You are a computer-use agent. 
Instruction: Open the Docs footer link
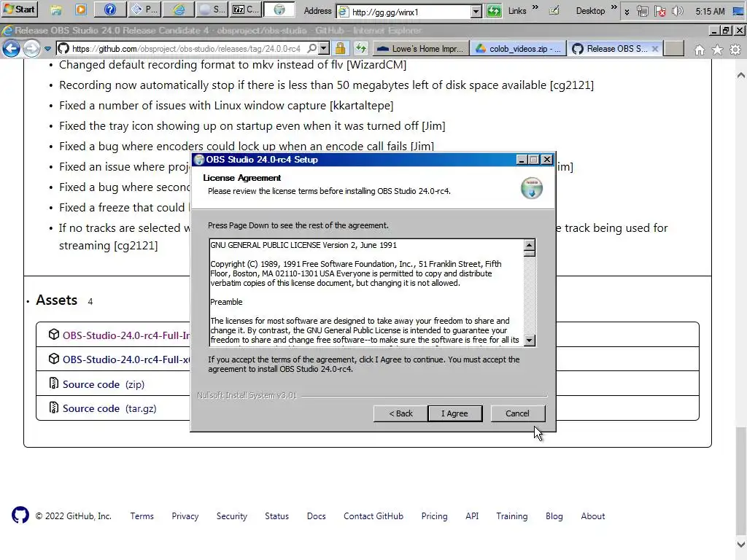pyautogui.click(x=317, y=516)
